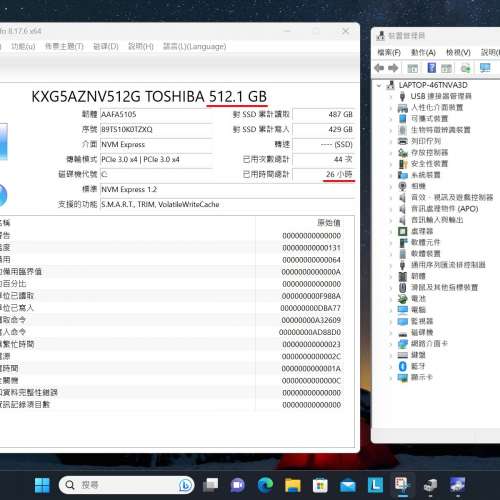The width and height of the screenshot is (500, 500).
Task: Select the camera (相機) webcam icon
Action: (403, 186)
